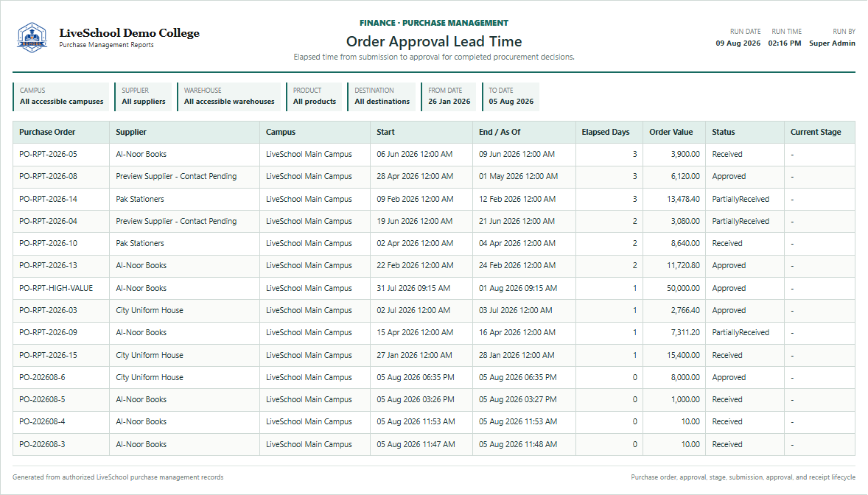Select purchase order PO-RPT-2026-14
Screen dimensions: 868x495
tap(48, 199)
